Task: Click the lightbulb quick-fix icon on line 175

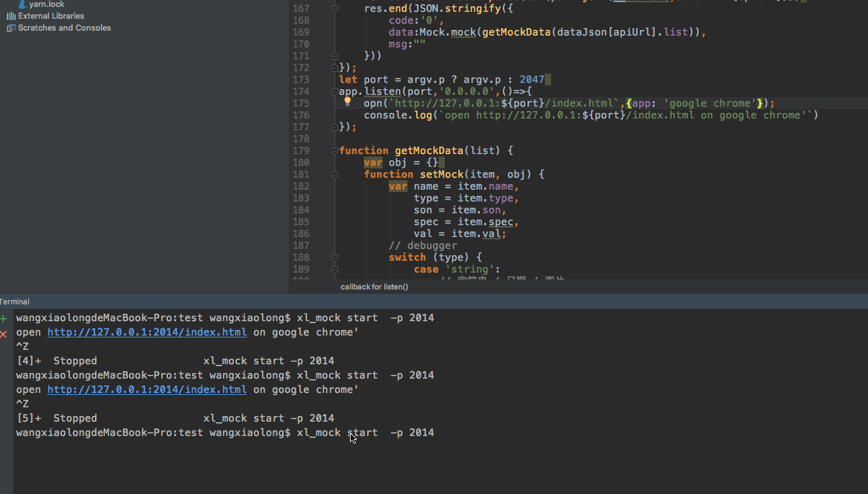Action: point(348,102)
